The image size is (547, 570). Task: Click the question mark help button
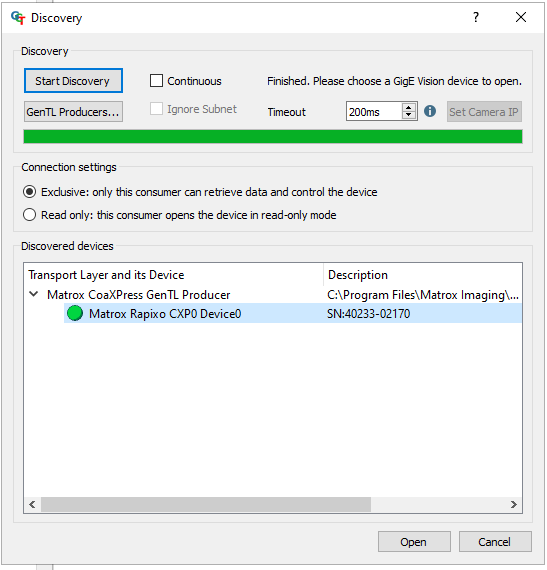click(476, 17)
